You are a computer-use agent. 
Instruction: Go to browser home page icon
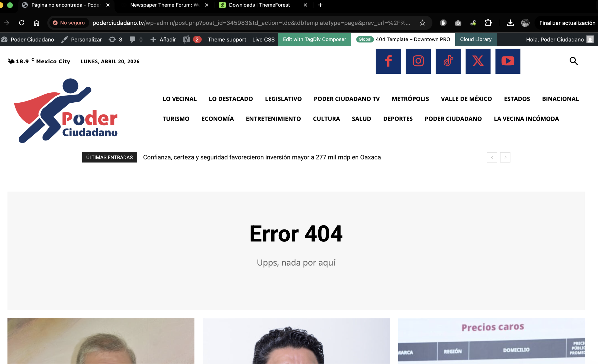[36, 23]
